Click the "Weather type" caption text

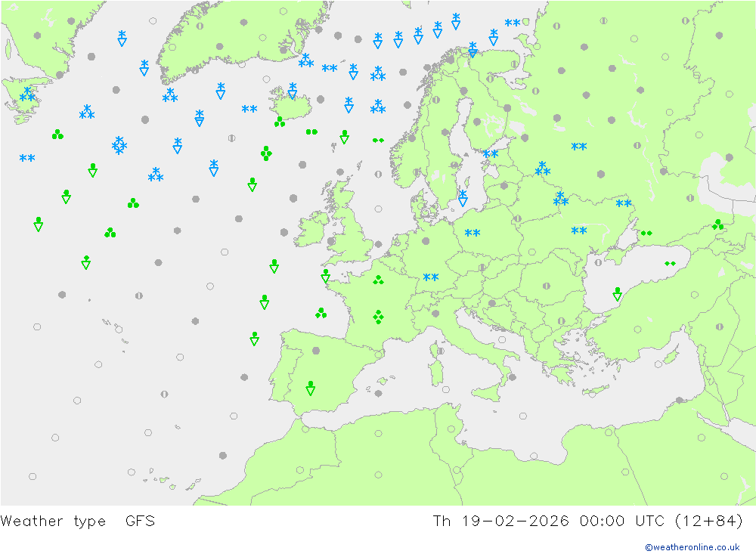pos(53,522)
